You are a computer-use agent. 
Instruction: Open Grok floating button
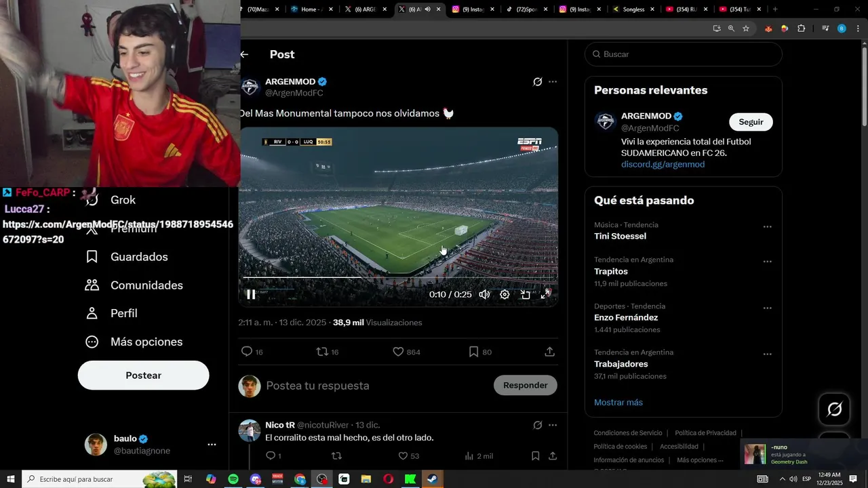pyautogui.click(x=835, y=409)
